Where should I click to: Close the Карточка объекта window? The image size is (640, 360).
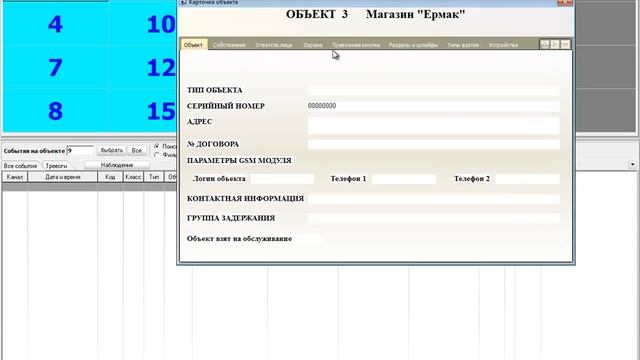(564, 2)
